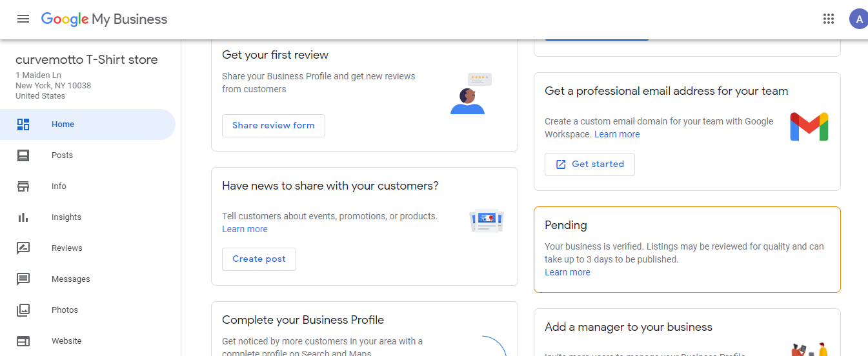The image size is (868, 356).
Task: Click the Messages chat icon
Action: pos(23,279)
